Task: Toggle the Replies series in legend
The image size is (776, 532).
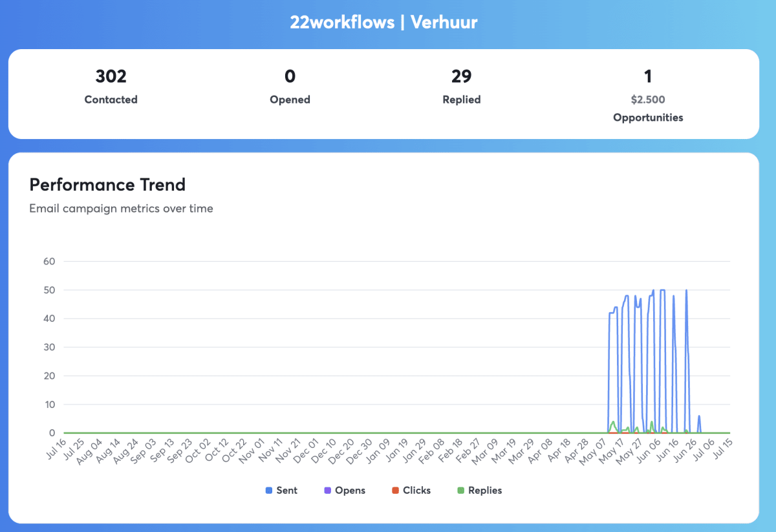Action: point(480,491)
